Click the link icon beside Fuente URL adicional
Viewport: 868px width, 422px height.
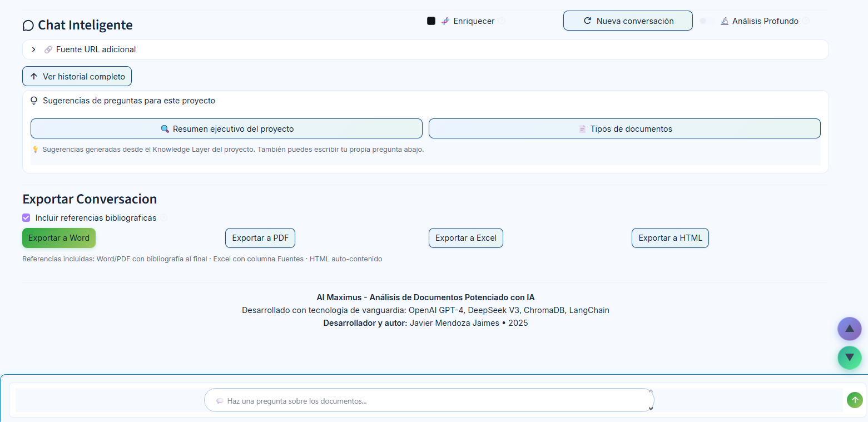click(x=48, y=49)
